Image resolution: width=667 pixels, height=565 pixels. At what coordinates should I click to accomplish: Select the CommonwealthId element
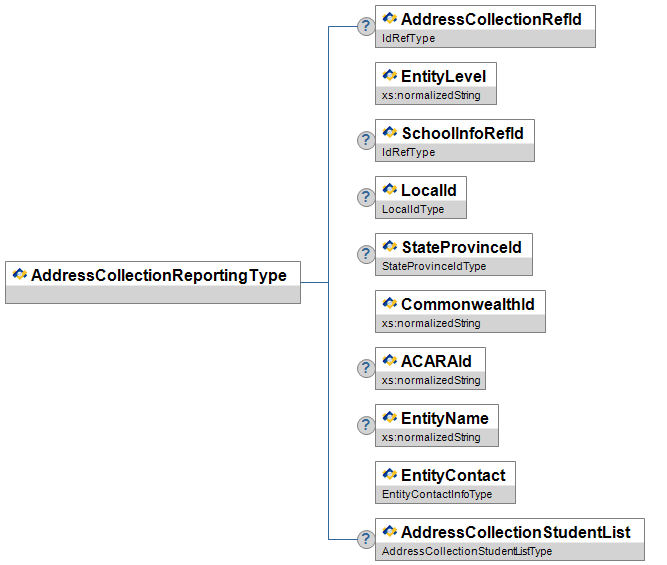pos(467,304)
